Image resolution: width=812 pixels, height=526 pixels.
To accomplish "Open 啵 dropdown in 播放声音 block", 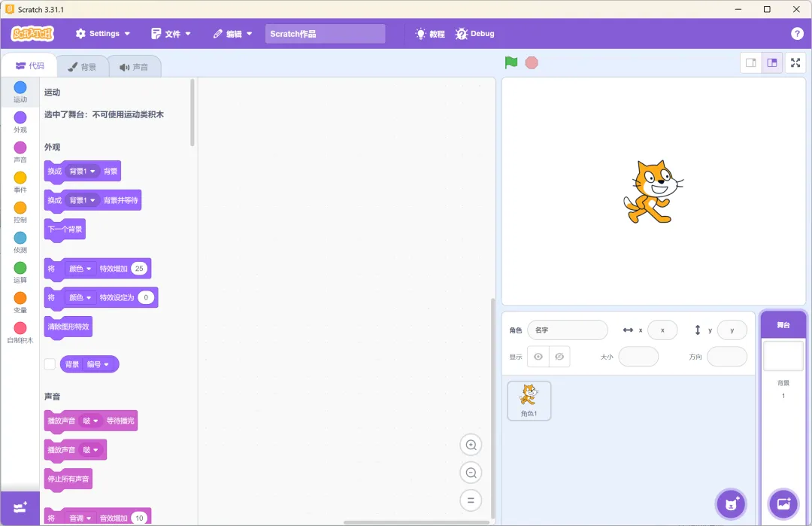I will coord(91,450).
